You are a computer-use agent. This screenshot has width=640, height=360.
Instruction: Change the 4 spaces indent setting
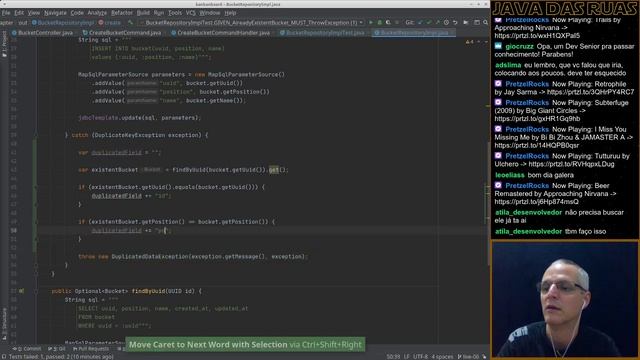tap(442, 357)
